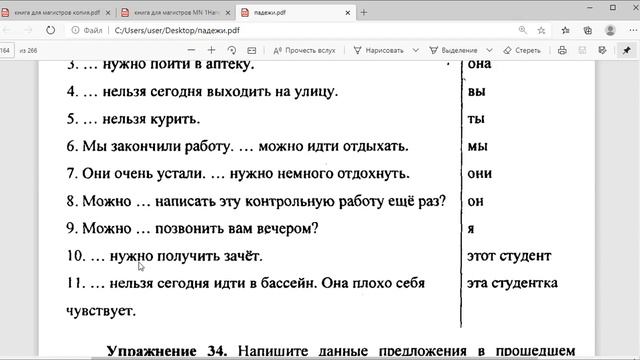Click the pronoun 'они' in the right column
The height and width of the screenshot is (360, 640).
tap(480, 173)
